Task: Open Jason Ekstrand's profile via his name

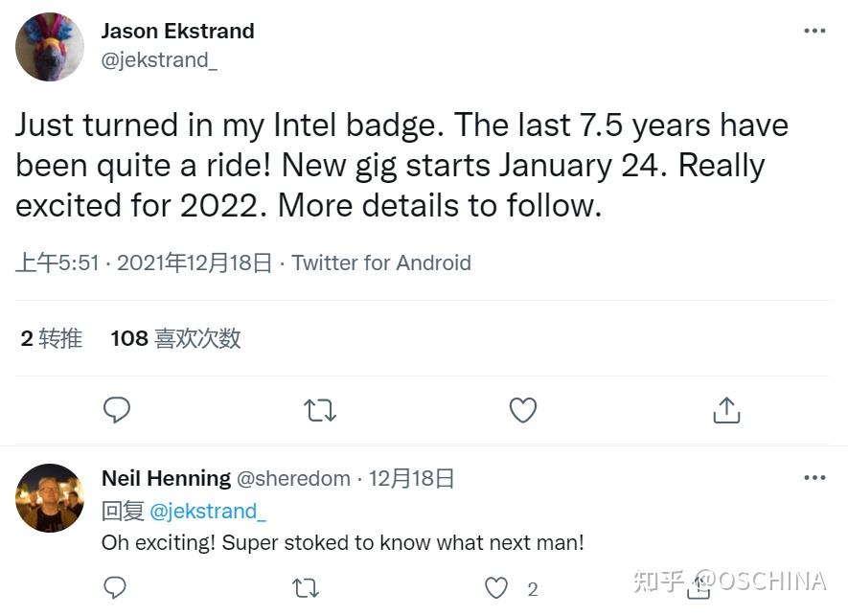Action: [x=177, y=30]
